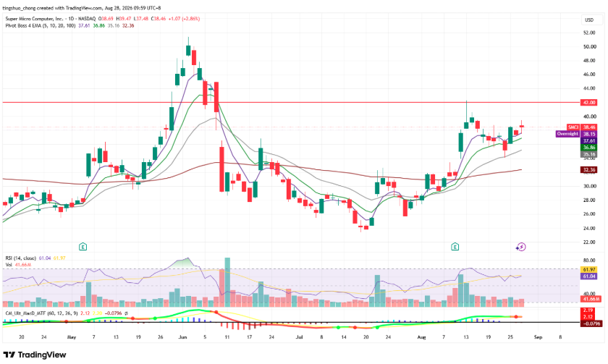Viewport: 608px width, 364px height.
Task: Click the yellow 61.97 RSI value label
Action: [x=589, y=269]
